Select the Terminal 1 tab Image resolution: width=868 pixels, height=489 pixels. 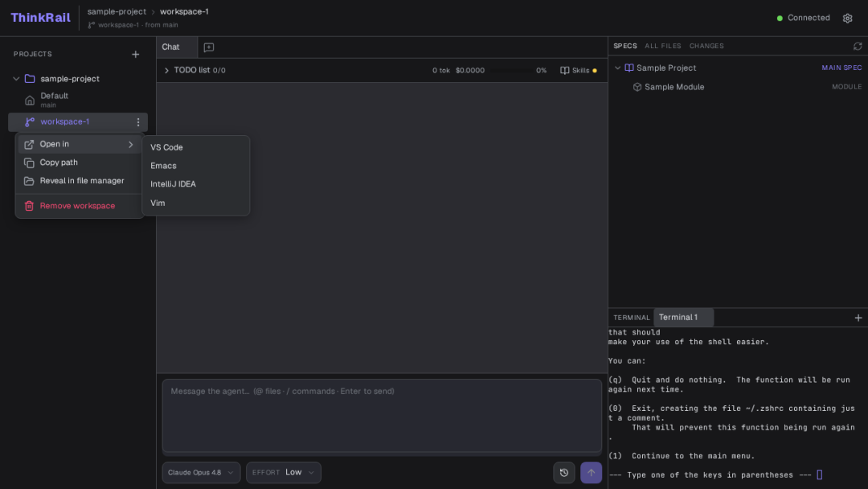click(683, 318)
